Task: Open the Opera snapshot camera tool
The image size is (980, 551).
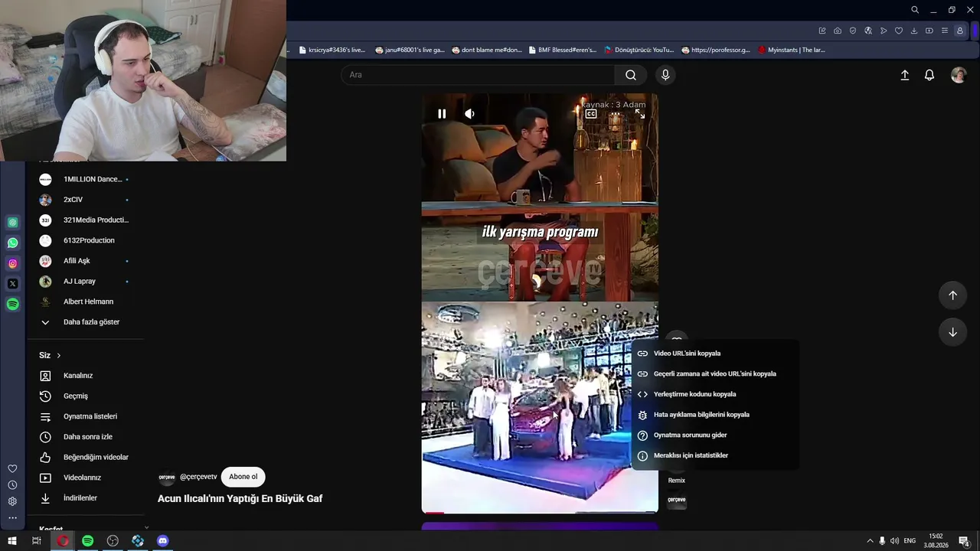Action: pyautogui.click(x=838, y=31)
